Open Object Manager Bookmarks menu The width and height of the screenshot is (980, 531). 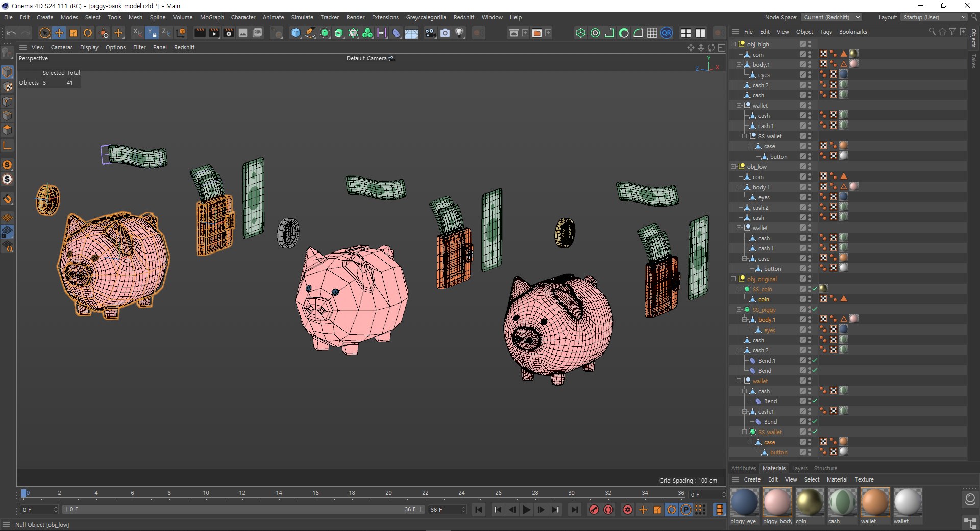pyautogui.click(x=853, y=32)
